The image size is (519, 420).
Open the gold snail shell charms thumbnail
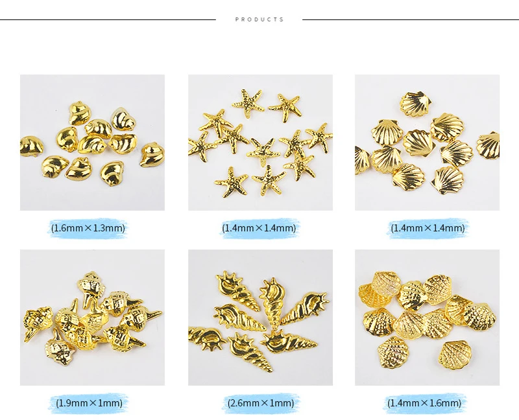point(92,143)
